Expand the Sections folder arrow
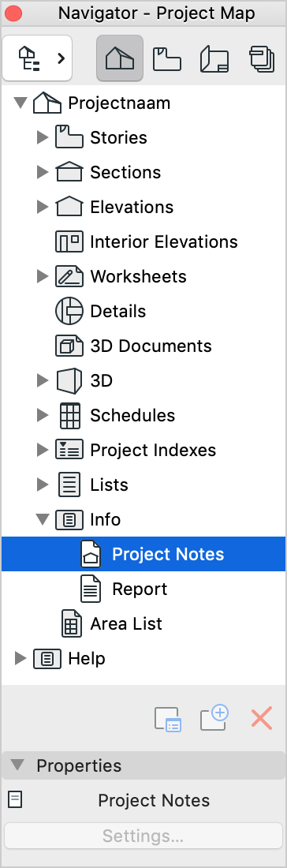Image resolution: width=287 pixels, height=868 pixels. pyautogui.click(x=43, y=172)
